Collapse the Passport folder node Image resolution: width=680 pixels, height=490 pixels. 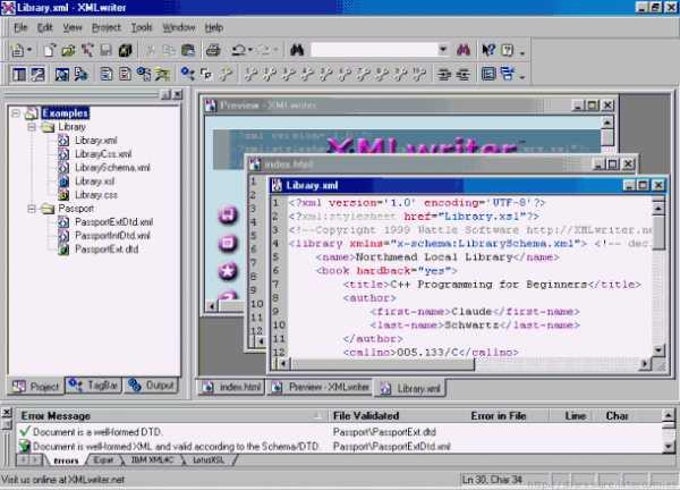coord(32,209)
